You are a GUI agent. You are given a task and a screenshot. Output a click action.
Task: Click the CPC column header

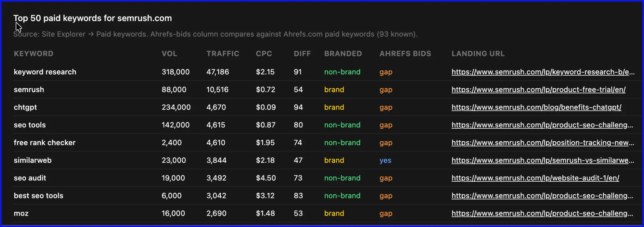[x=264, y=54]
